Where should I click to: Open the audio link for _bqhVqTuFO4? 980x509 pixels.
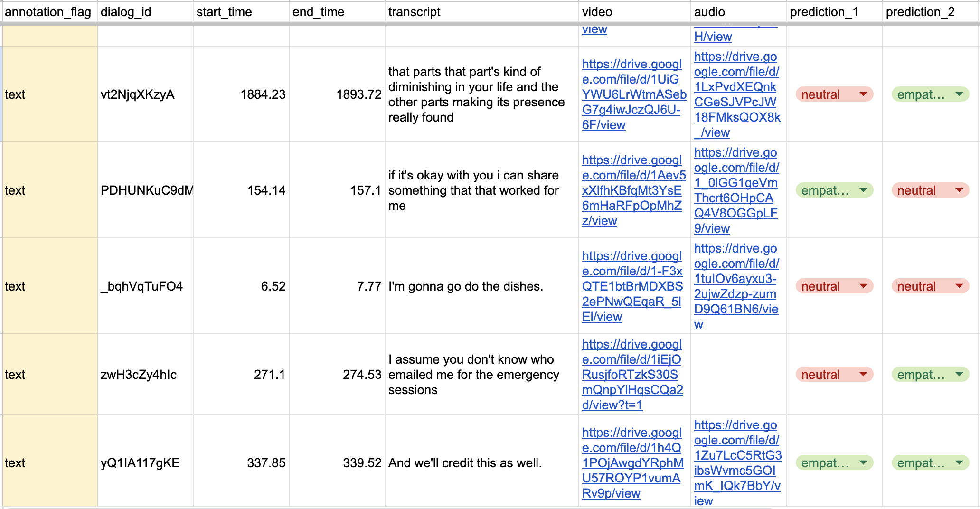point(736,286)
